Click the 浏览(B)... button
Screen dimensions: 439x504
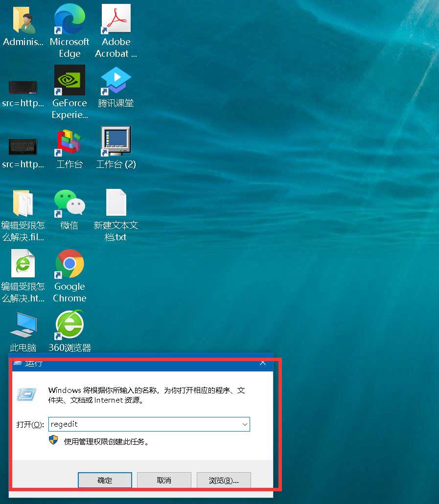pos(224,480)
